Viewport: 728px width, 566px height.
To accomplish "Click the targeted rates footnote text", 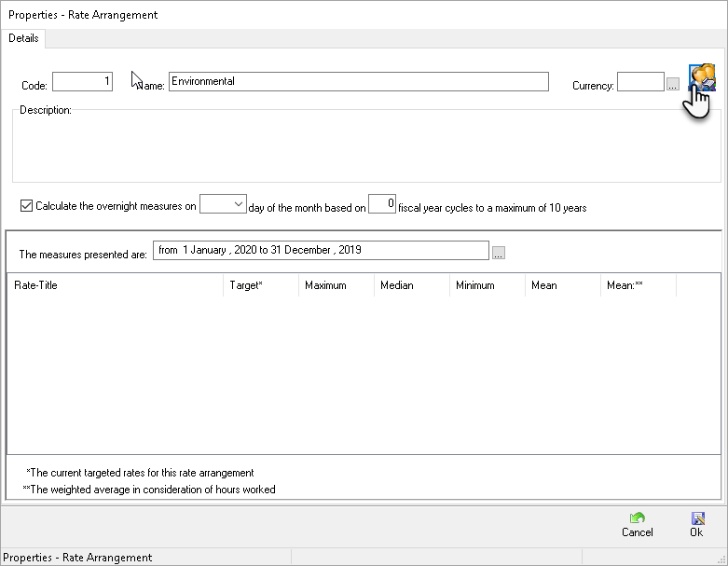I will pos(140,473).
